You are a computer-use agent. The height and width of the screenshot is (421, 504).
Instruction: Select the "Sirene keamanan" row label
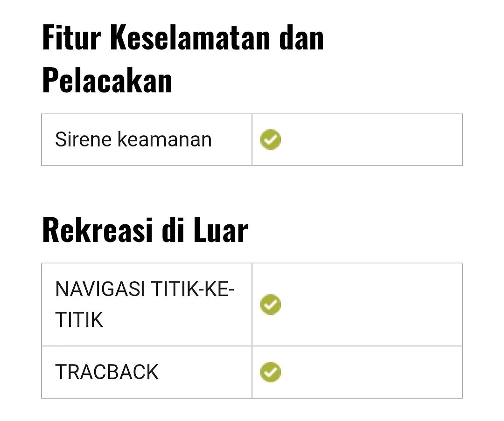133,139
